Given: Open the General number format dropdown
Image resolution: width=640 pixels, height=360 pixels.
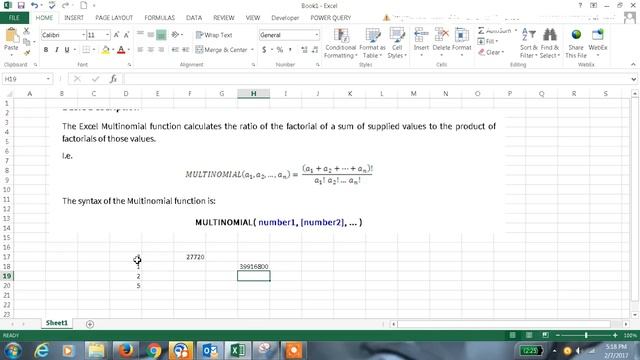Looking at the screenshot, I should coord(316,35).
